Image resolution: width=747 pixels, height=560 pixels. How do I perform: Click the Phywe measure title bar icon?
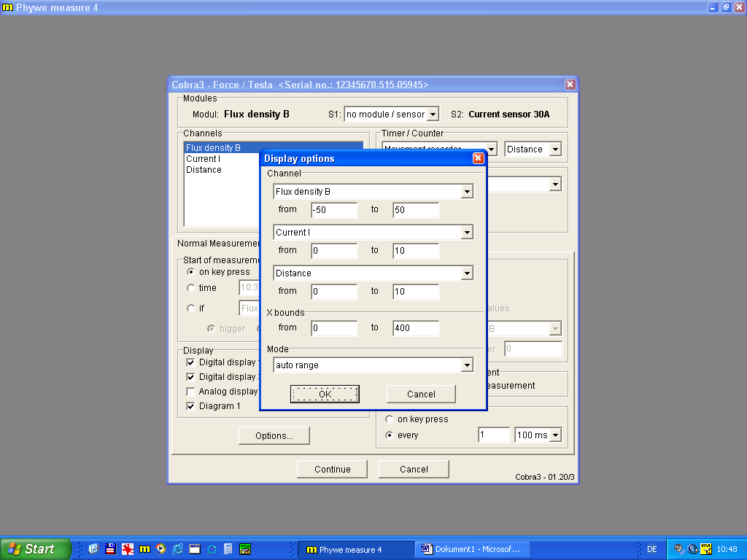pos(7,7)
